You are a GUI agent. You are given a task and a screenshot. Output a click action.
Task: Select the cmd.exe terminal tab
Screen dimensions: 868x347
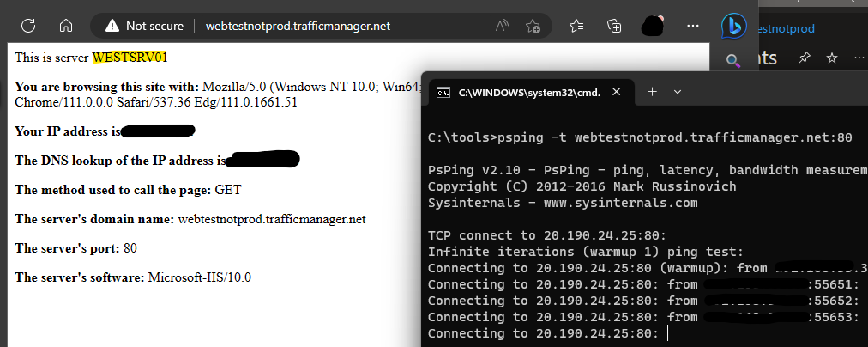coord(528,93)
